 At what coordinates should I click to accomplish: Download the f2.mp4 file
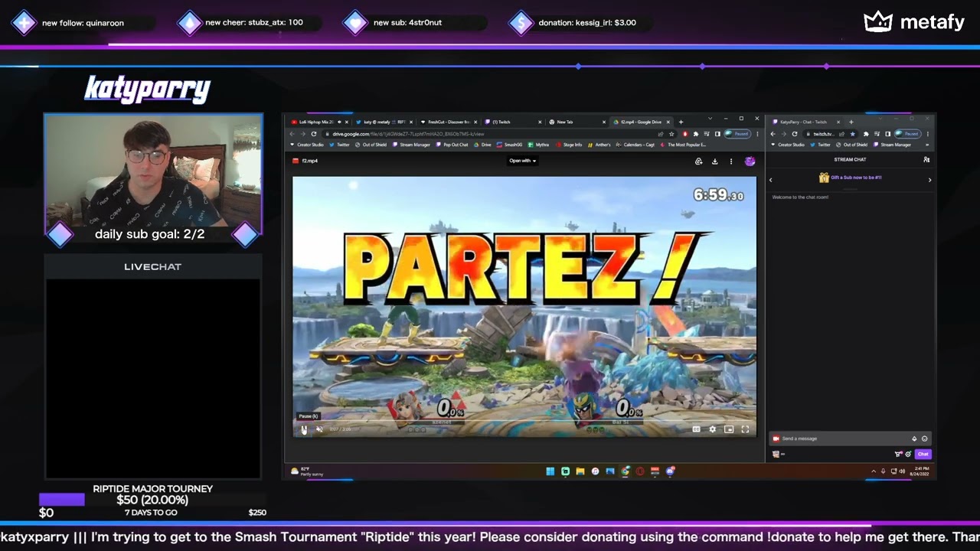(714, 161)
